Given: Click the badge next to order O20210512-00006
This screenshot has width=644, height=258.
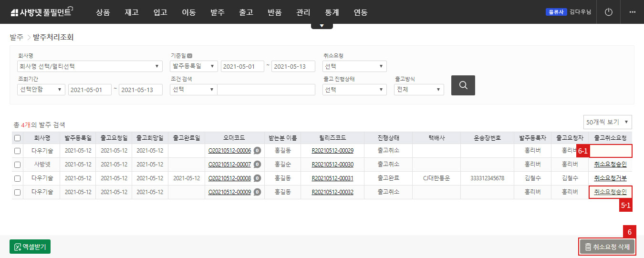Looking at the screenshot, I should (257, 151).
